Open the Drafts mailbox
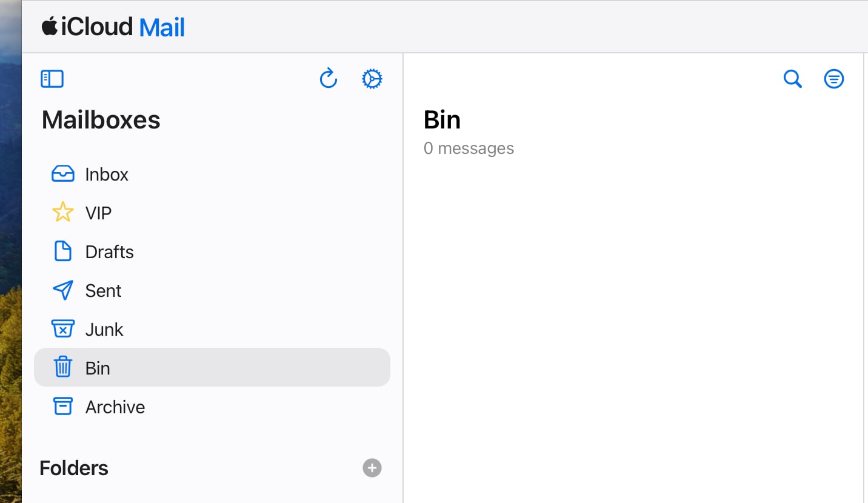Viewport: 868px width, 503px height. click(x=109, y=252)
